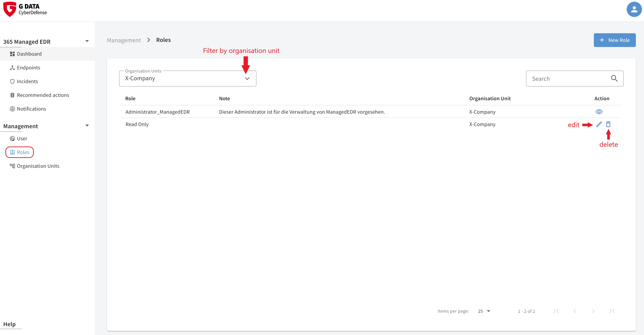This screenshot has height=335, width=644.
Task: Open the Dashboard menu item
Action: pyautogui.click(x=47, y=54)
